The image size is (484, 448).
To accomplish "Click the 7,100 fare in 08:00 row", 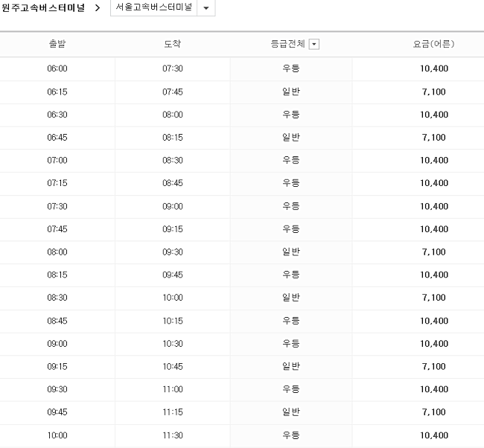I will pos(434,252).
